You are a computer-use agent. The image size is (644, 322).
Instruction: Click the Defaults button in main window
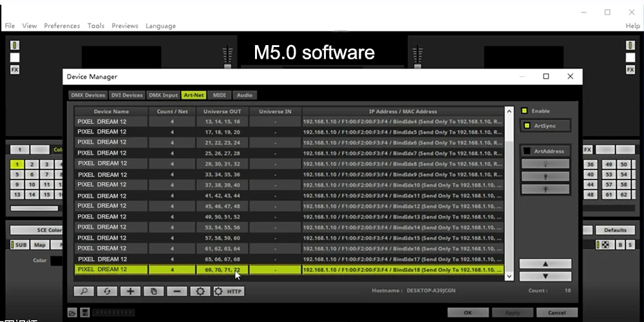coord(615,230)
